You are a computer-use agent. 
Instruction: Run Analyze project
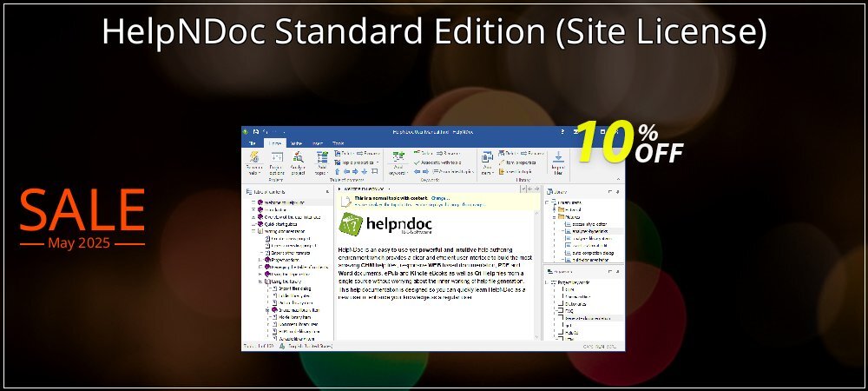[x=298, y=163]
